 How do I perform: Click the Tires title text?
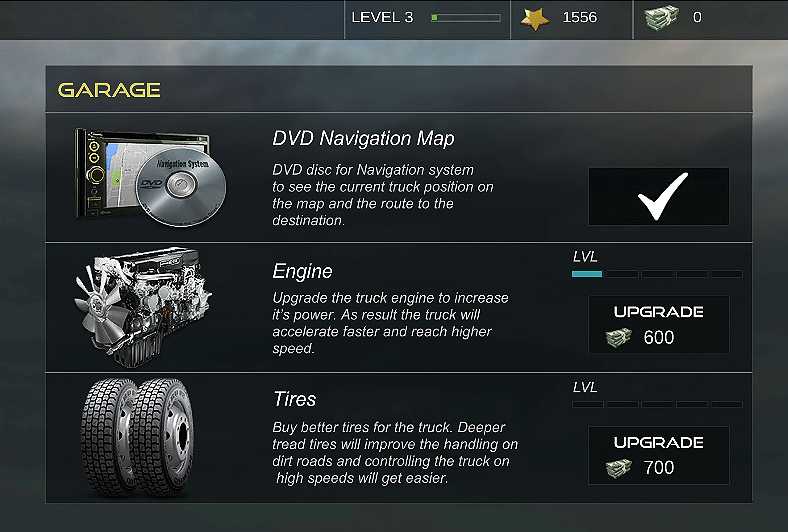click(294, 399)
